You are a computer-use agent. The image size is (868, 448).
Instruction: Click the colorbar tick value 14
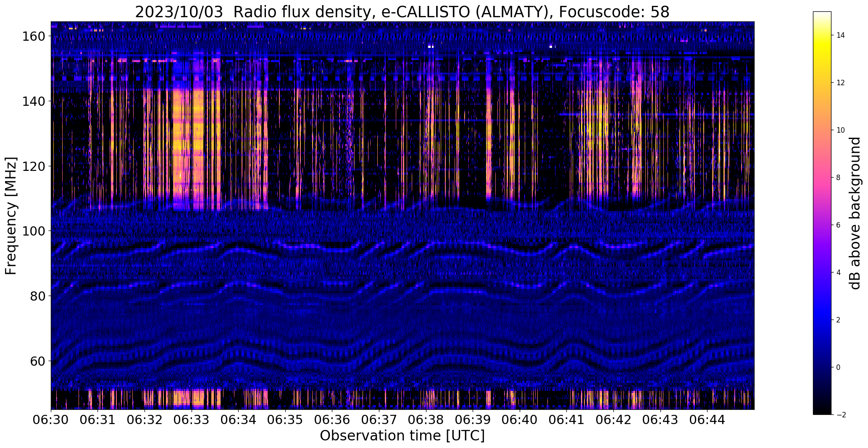coord(840,35)
